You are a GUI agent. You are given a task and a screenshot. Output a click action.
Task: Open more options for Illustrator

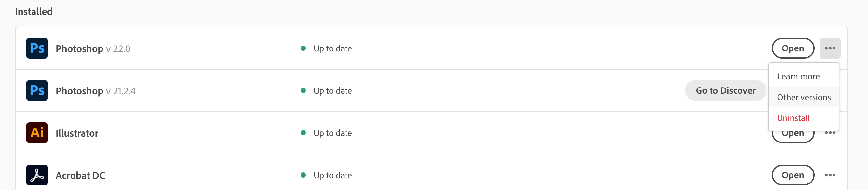[x=830, y=134]
